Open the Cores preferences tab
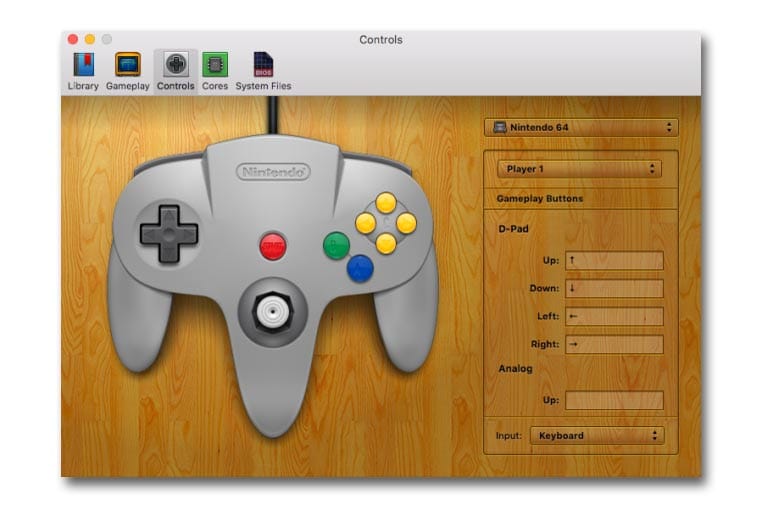 point(215,72)
